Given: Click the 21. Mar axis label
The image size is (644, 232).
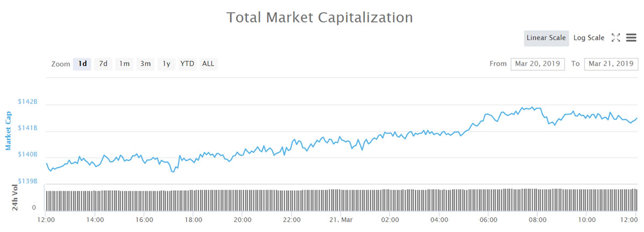Looking at the screenshot, I should 340,219.
